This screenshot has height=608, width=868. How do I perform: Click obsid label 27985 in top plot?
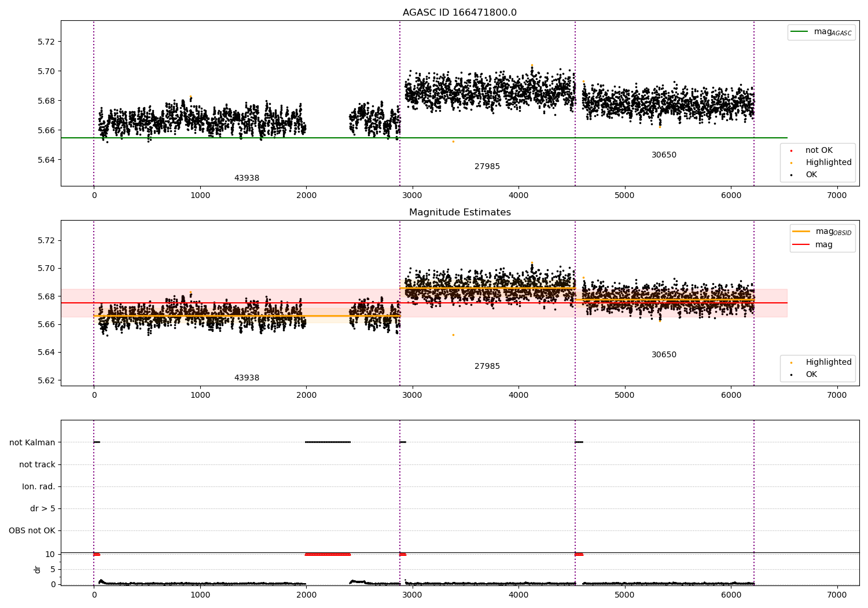coord(487,167)
